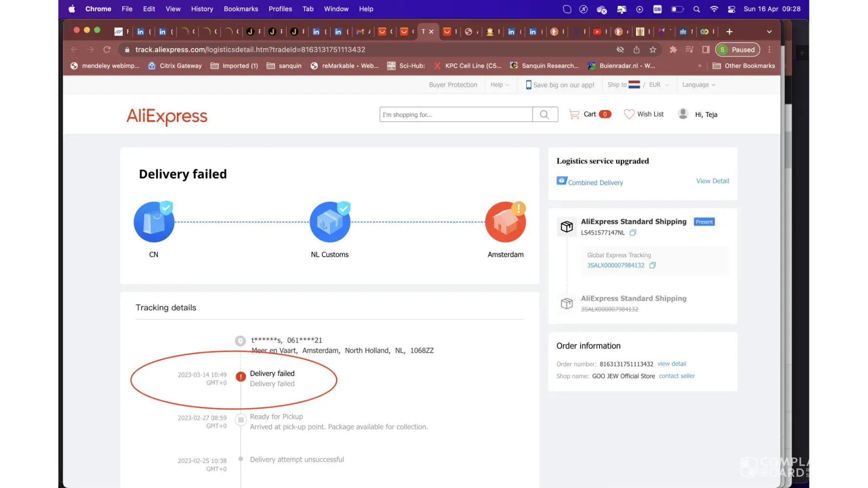868x488 pixels.
Task: Open the Bookmarks menu
Action: click(241, 9)
